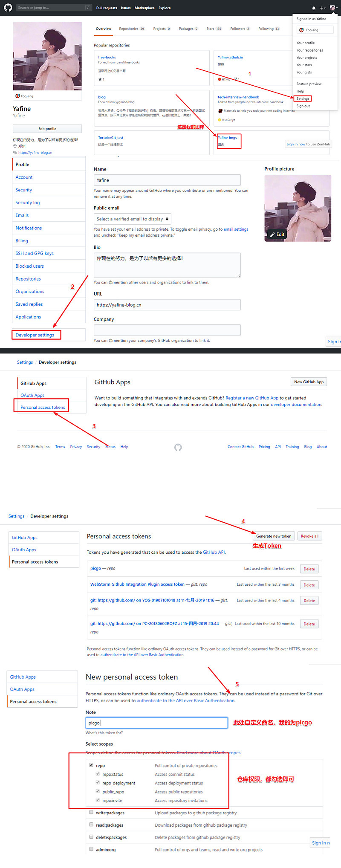Open the developer documentation link

coord(296,405)
